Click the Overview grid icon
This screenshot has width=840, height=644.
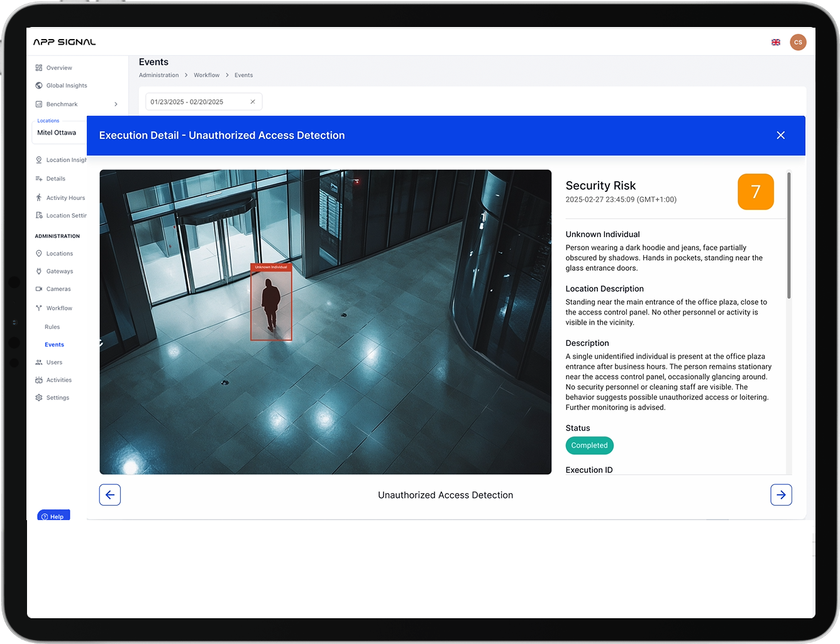[x=40, y=67]
